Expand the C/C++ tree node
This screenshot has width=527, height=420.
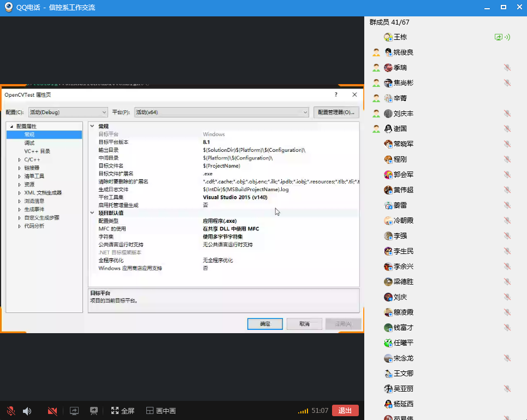(20, 159)
